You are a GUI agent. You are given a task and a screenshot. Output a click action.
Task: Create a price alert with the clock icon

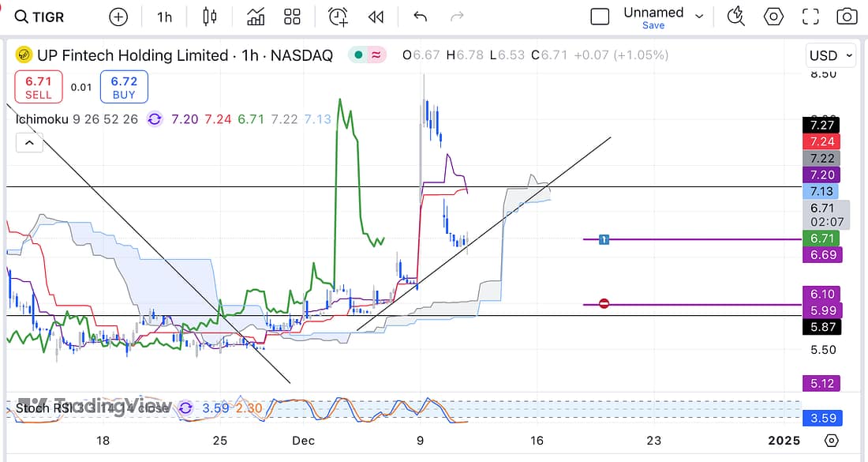click(x=338, y=17)
